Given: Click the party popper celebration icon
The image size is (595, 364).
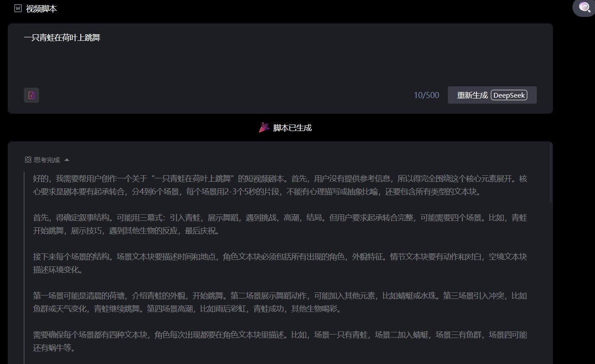Looking at the screenshot, I should 264,128.
